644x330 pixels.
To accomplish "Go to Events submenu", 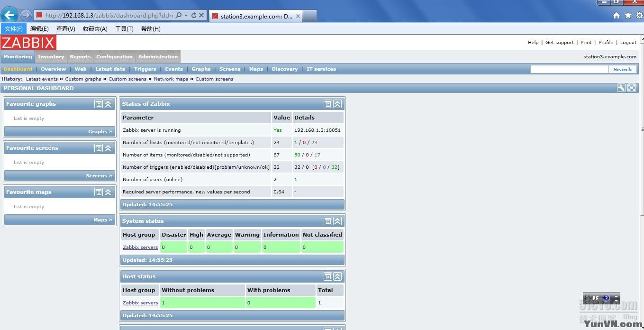I will click(x=174, y=69).
